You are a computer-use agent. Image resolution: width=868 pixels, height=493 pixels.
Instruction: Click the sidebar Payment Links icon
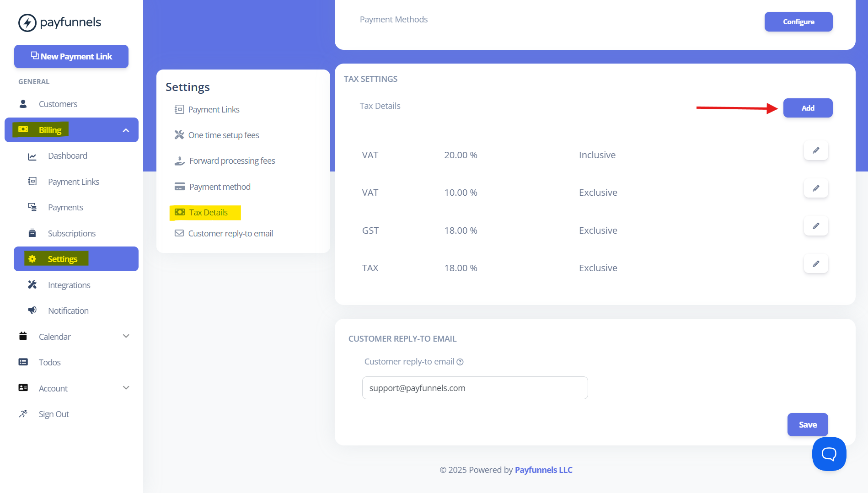[32, 182]
